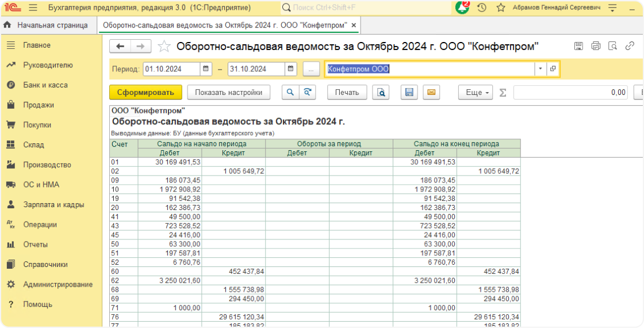
Task: Add report to favorites star
Action: coord(164,47)
